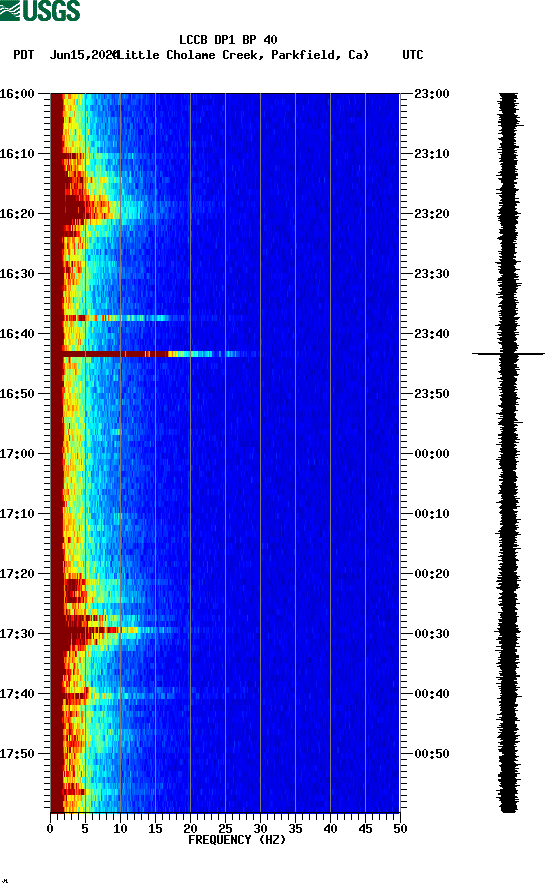Click the 'UTC' timezone label
Viewport: 552px width, 892px height.
click(x=413, y=55)
